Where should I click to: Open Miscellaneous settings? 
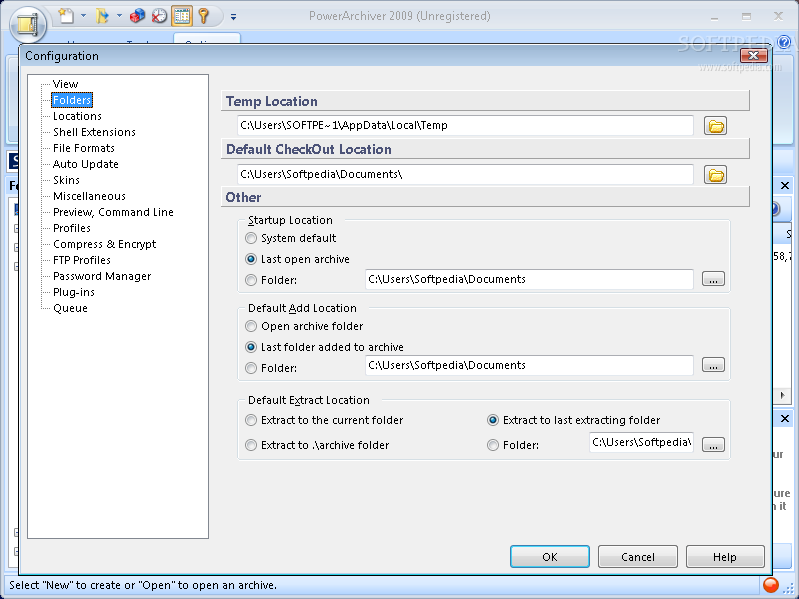pyautogui.click(x=89, y=196)
